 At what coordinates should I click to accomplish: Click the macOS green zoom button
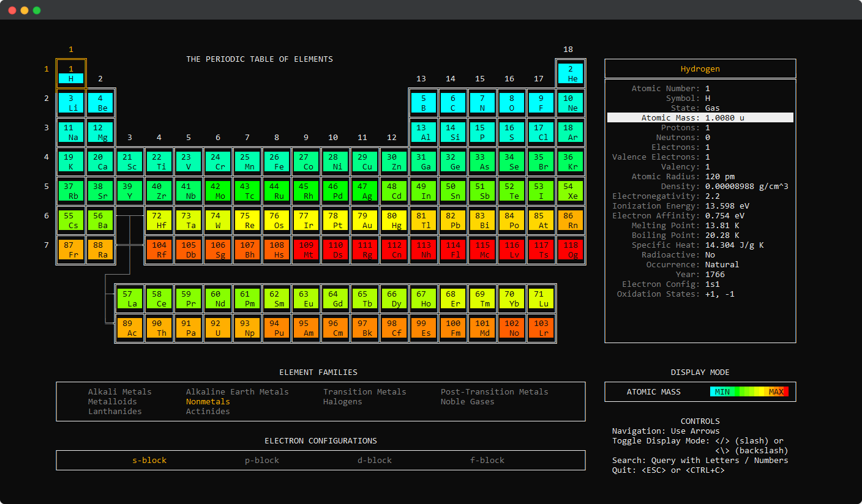(36, 10)
